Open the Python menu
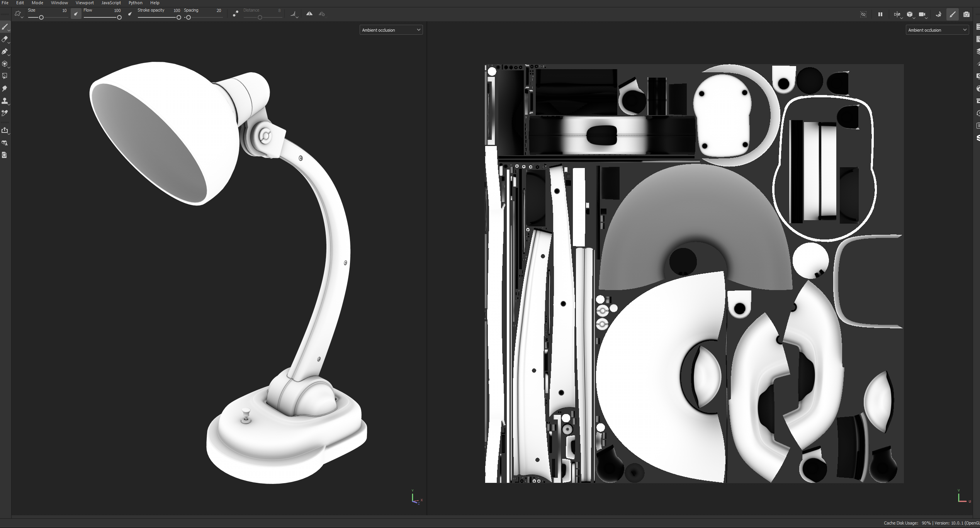Viewport: 980px width, 528px height. coord(135,3)
